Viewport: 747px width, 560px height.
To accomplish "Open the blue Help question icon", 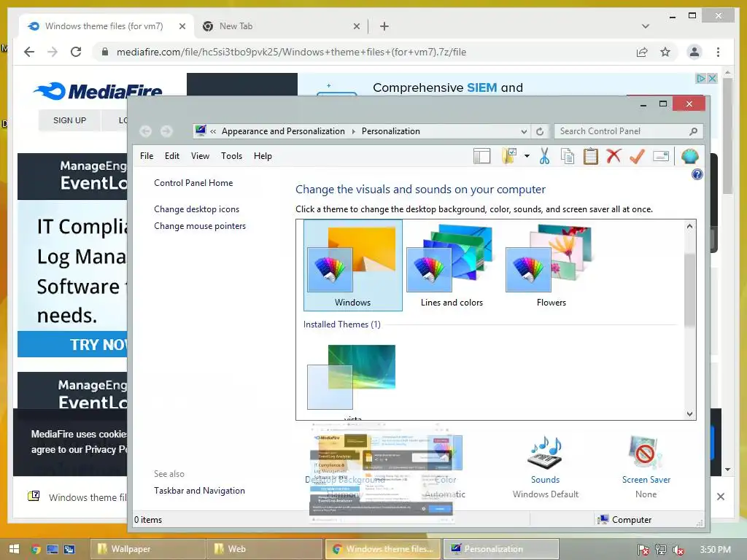I will pyautogui.click(x=697, y=174).
